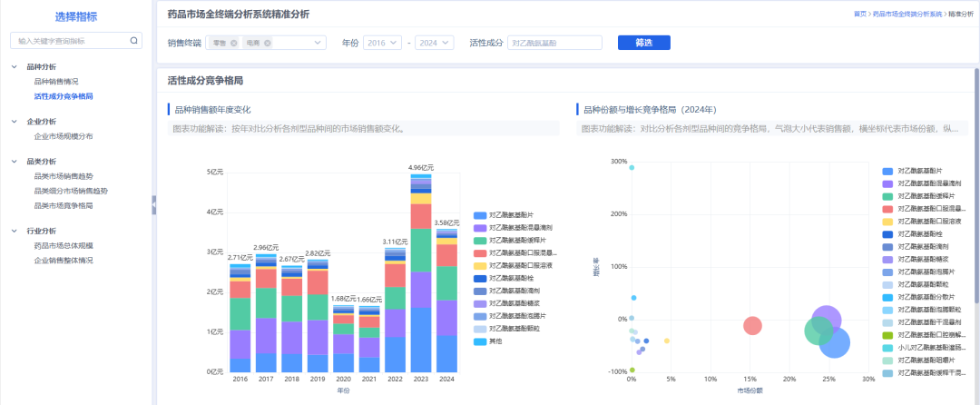Open 企业市场规模分布 in the sidebar
Screen dimensions: 980x405
pos(64,136)
